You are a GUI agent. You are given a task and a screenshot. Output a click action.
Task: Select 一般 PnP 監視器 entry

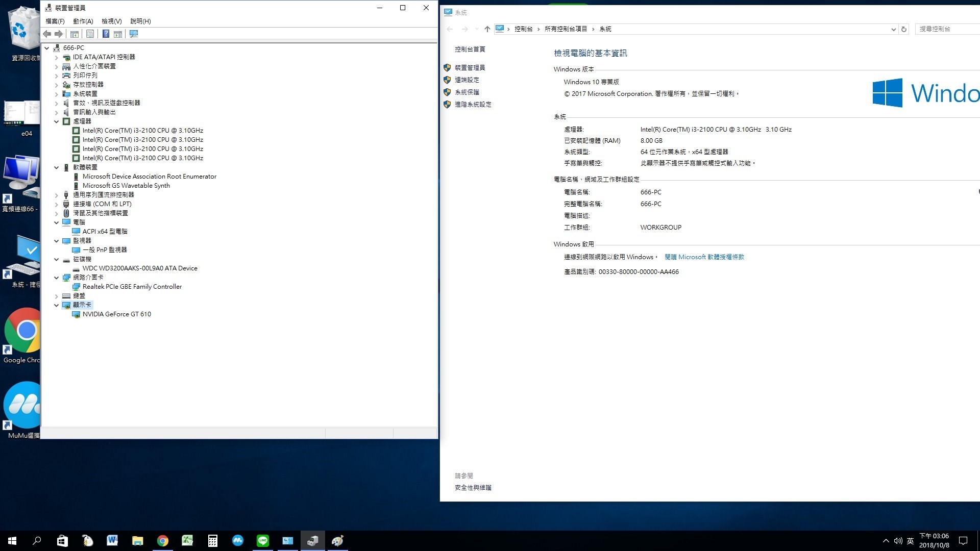pyautogui.click(x=105, y=250)
